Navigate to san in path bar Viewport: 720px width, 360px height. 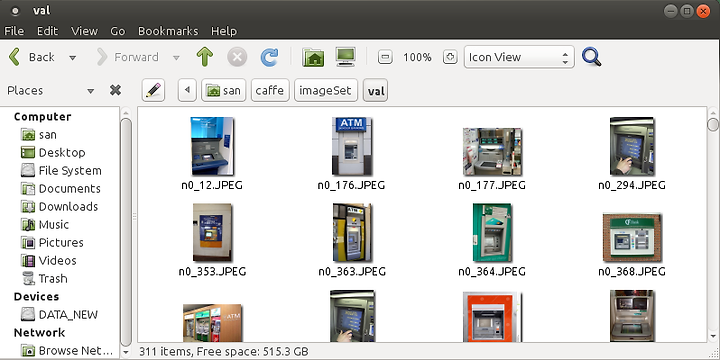point(224,90)
